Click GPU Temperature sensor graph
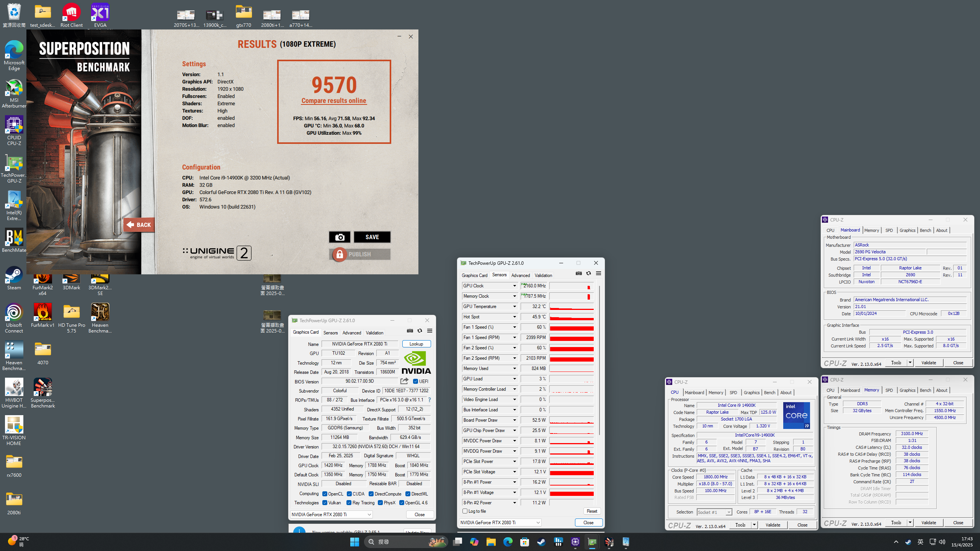 (572, 307)
